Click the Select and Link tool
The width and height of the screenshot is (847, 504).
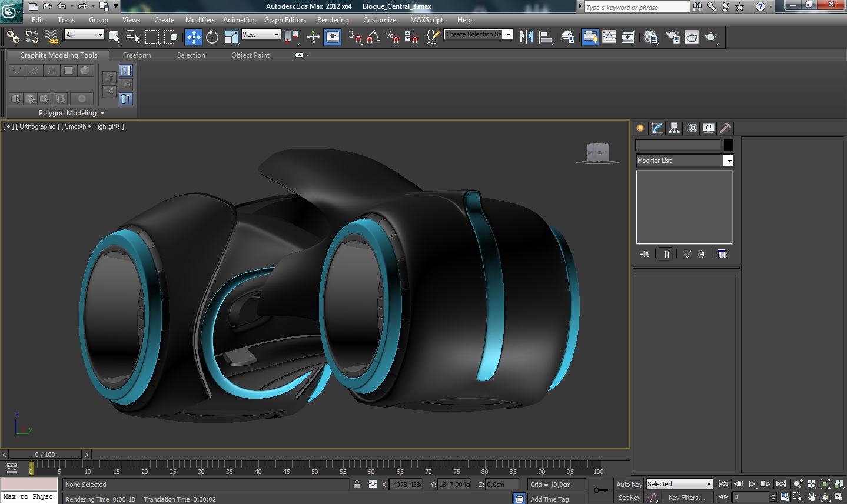(13, 37)
